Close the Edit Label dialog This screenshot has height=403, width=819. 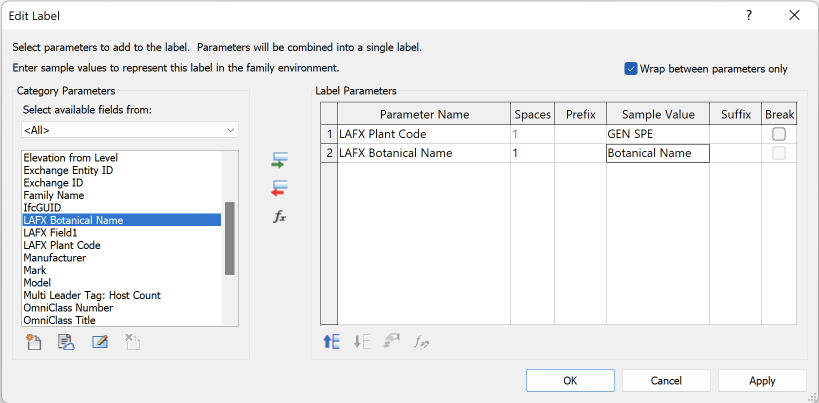tap(794, 16)
